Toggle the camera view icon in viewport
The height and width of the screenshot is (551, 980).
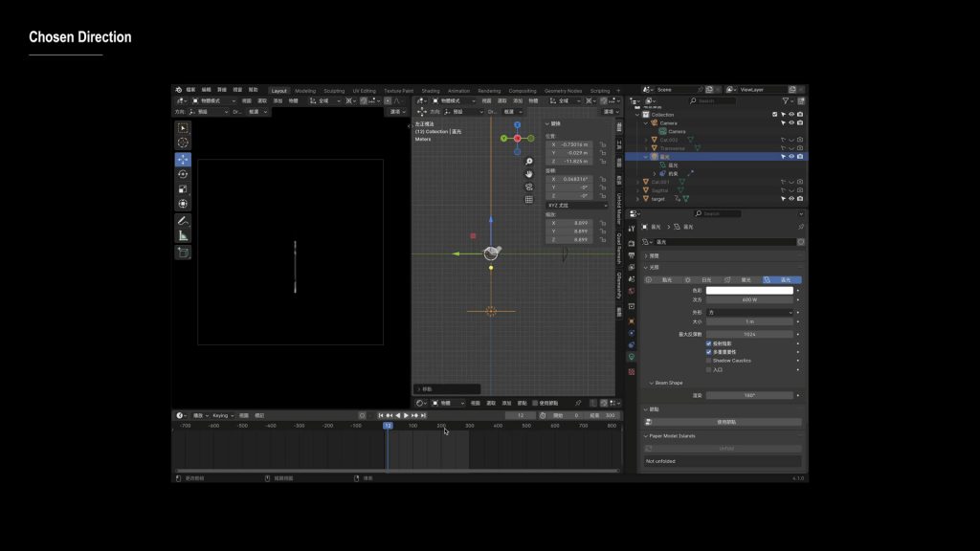click(x=529, y=187)
